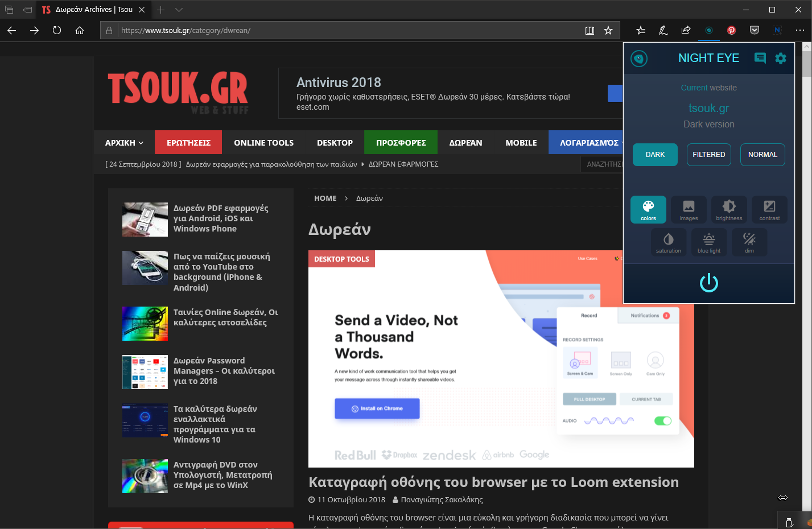Open the contrast adjustment option
The image size is (812, 529).
(x=769, y=209)
